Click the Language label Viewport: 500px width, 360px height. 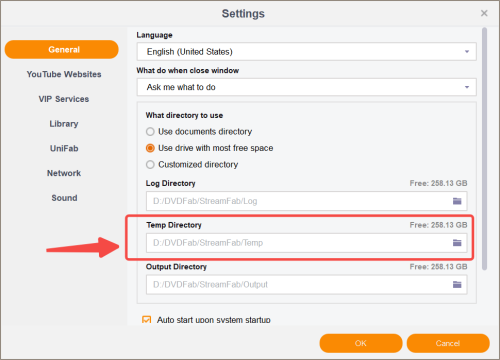coord(154,35)
